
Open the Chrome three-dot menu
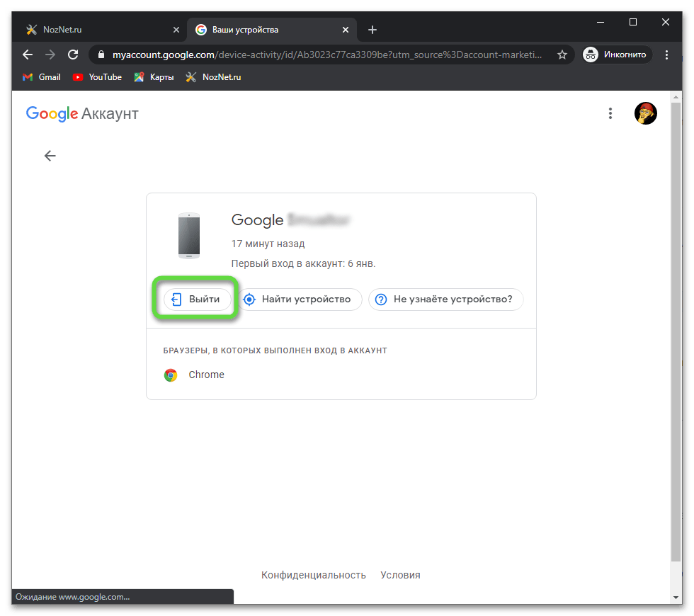point(666,55)
